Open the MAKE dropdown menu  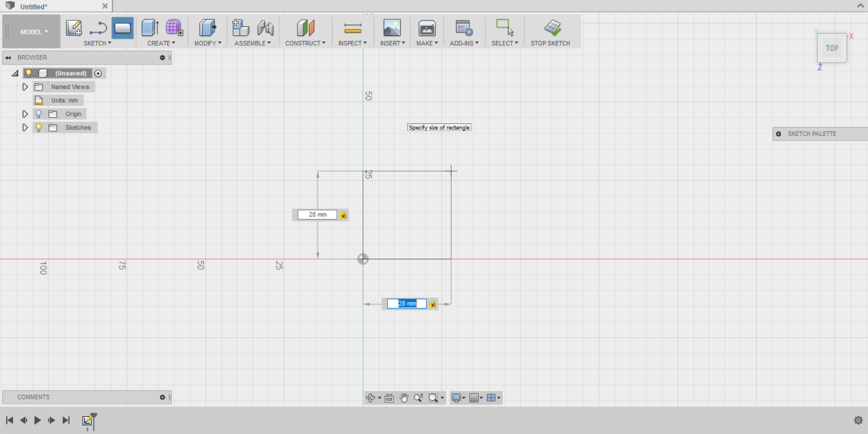[427, 43]
